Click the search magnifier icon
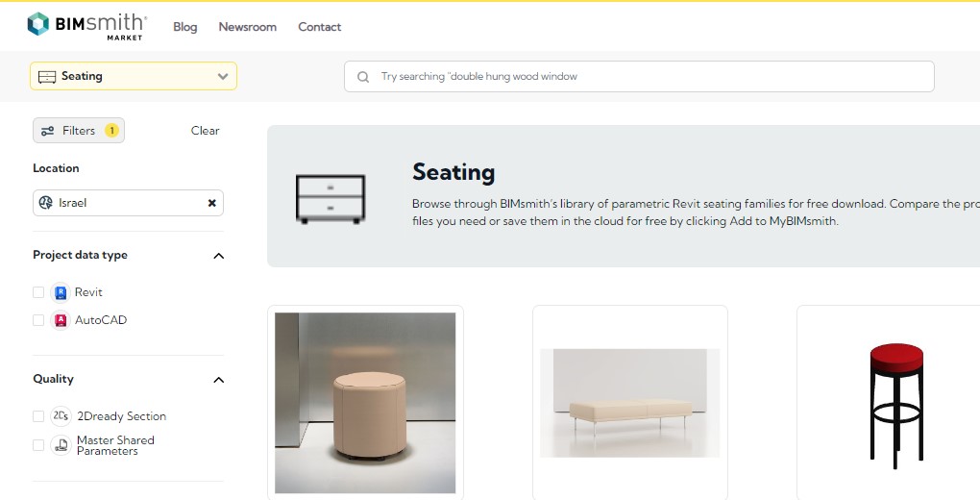This screenshot has height=500, width=980. pos(362,77)
